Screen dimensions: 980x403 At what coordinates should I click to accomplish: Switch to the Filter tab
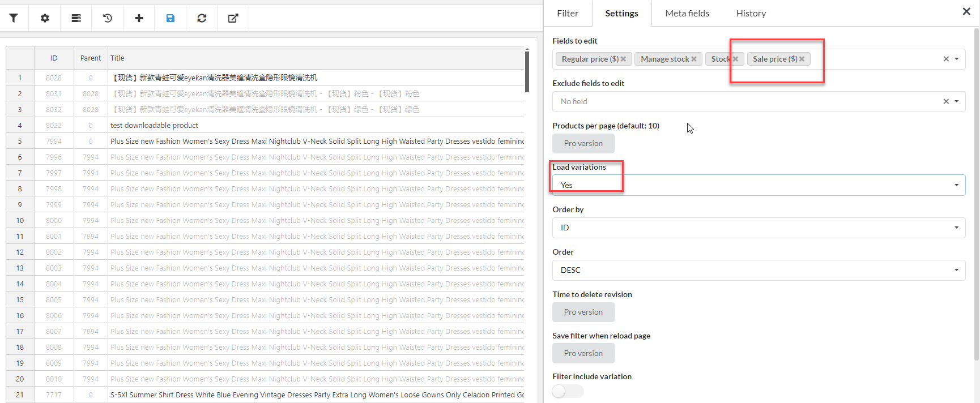[x=568, y=13]
